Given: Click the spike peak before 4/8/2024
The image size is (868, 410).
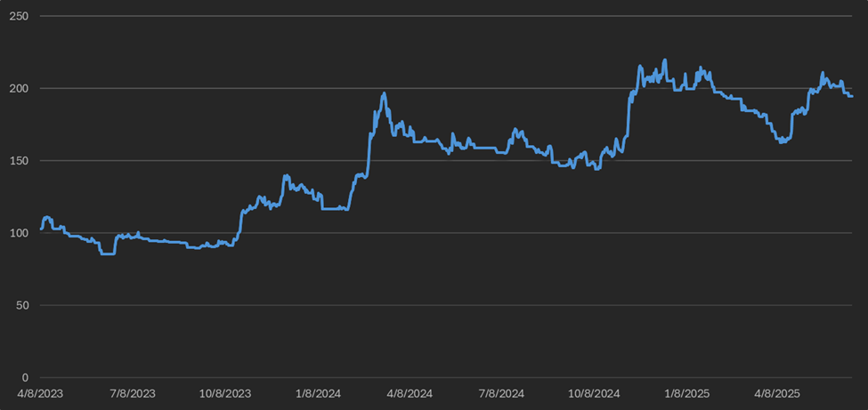Looking at the screenshot, I should [x=384, y=93].
